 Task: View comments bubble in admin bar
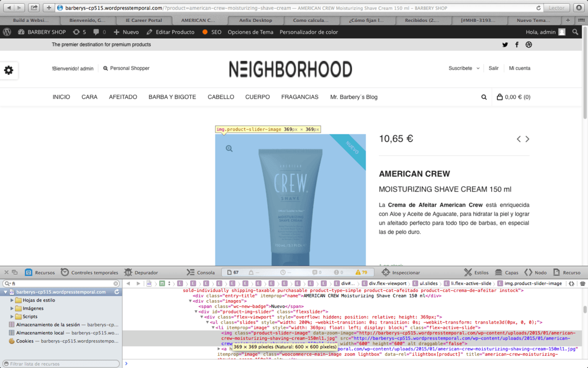point(99,32)
